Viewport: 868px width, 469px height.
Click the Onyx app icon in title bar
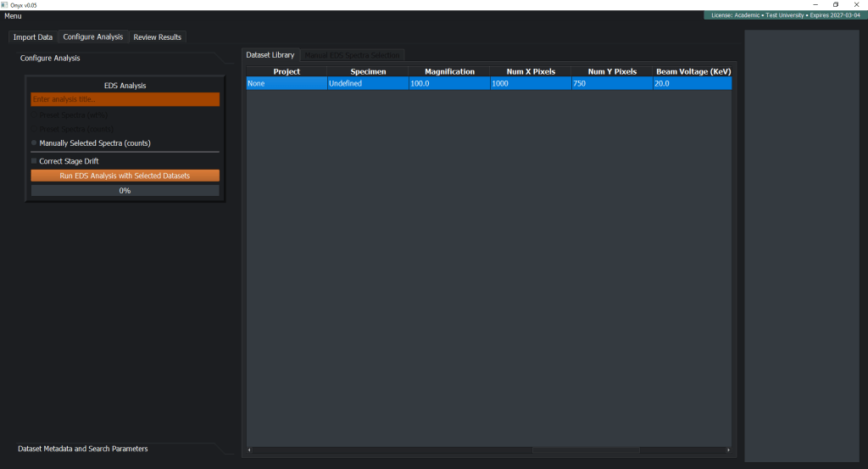click(4, 5)
